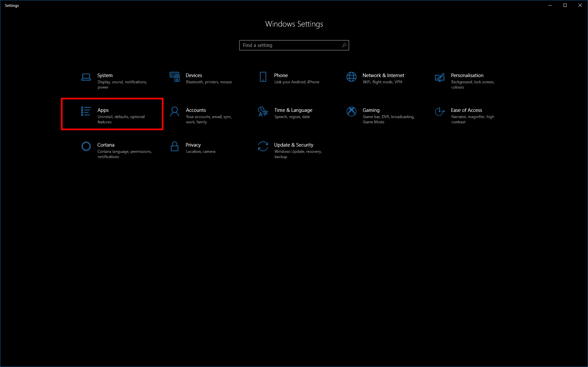Select the Ease of Access icon
This screenshot has width=588, height=367.
440,112
